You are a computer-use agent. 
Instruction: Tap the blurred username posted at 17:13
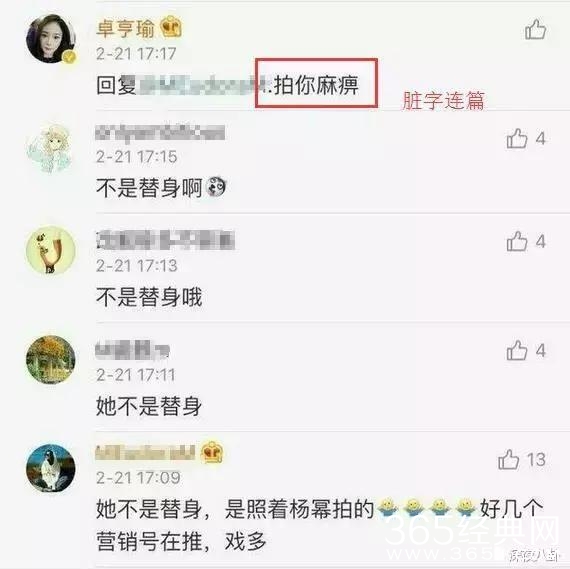[x=165, y=241]
